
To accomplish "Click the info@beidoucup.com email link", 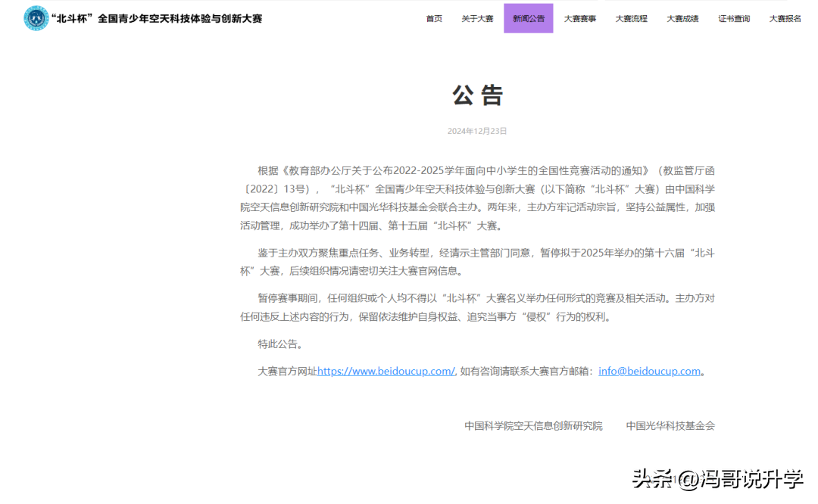I will 650,371.
